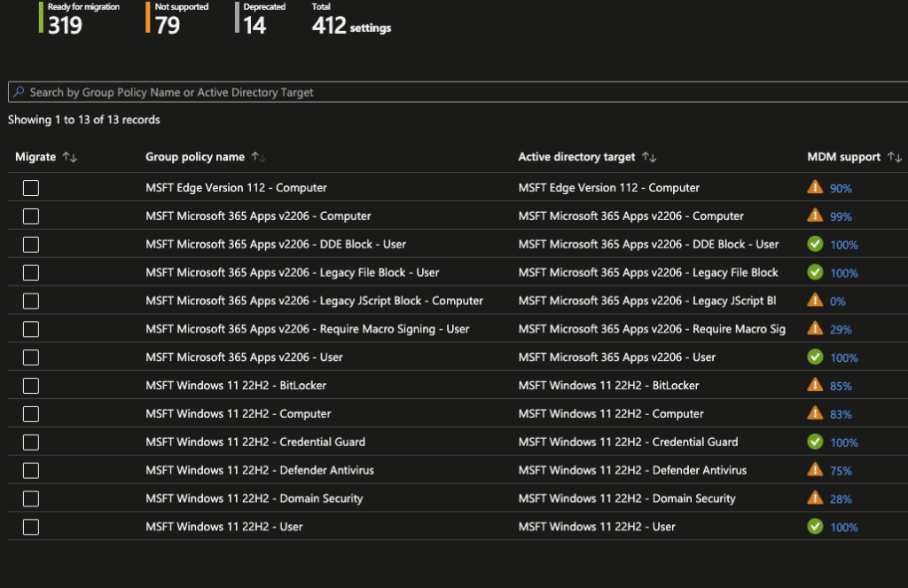This screenshot has width=908, height=588.
Task: Click Not supported 79 summary
Action: [x=177, y=18]
